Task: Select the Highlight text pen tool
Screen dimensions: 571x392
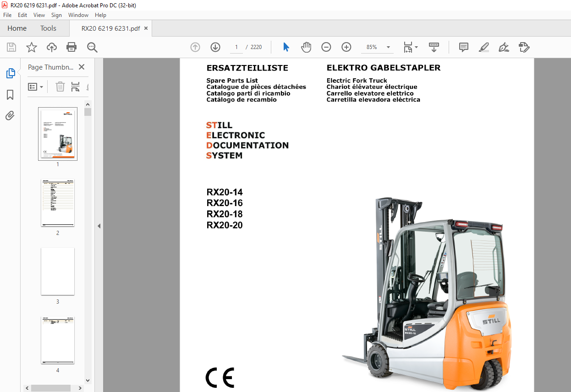Action: click(x=483, y=47)
